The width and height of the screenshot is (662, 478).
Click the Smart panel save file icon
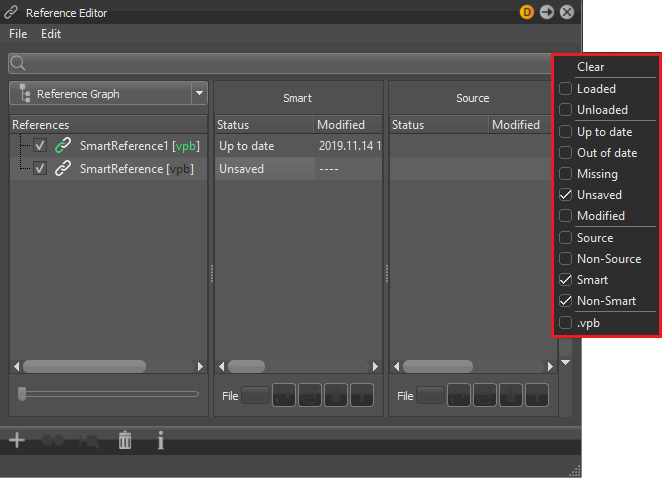click(x=284, y=395)
